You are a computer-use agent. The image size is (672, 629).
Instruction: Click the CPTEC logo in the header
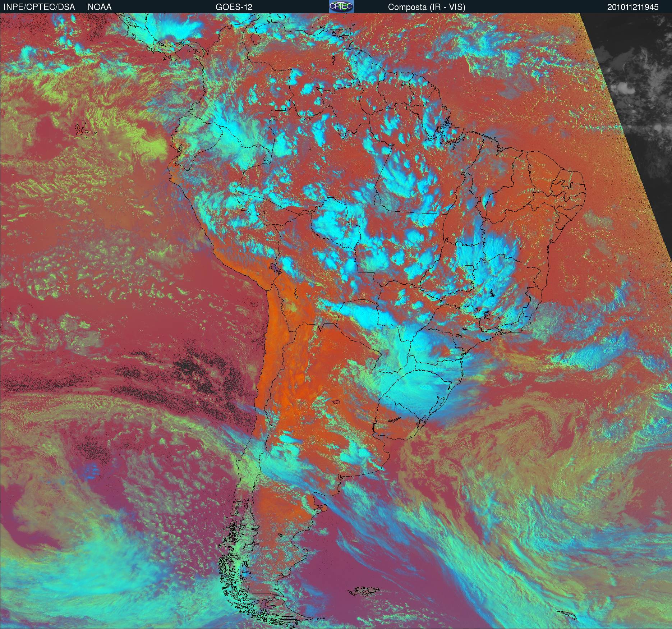click(341, 6)
